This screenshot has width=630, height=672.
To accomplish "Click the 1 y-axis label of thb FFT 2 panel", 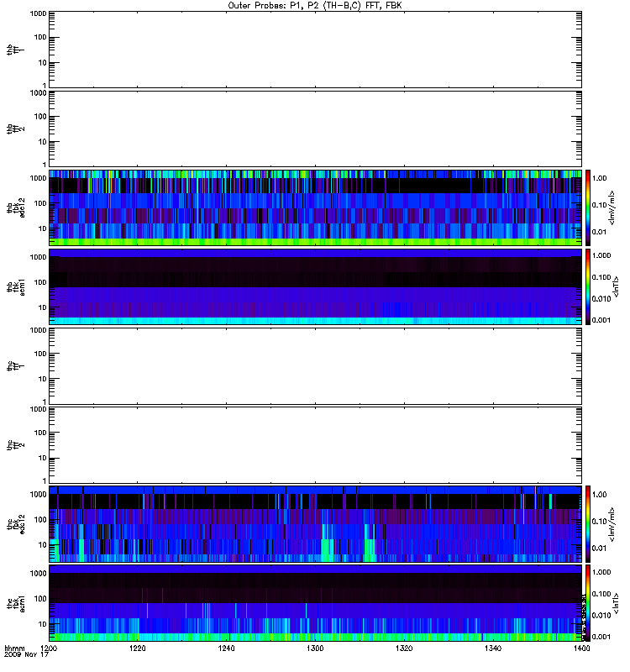I will [x=45, y=165].
